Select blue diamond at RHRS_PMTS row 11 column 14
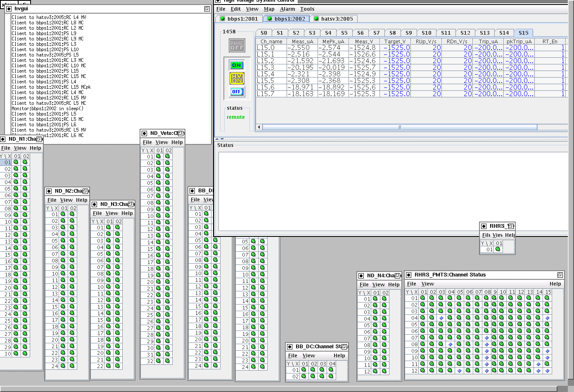Screen dimensions: 574x392 [x=538, y=364]
